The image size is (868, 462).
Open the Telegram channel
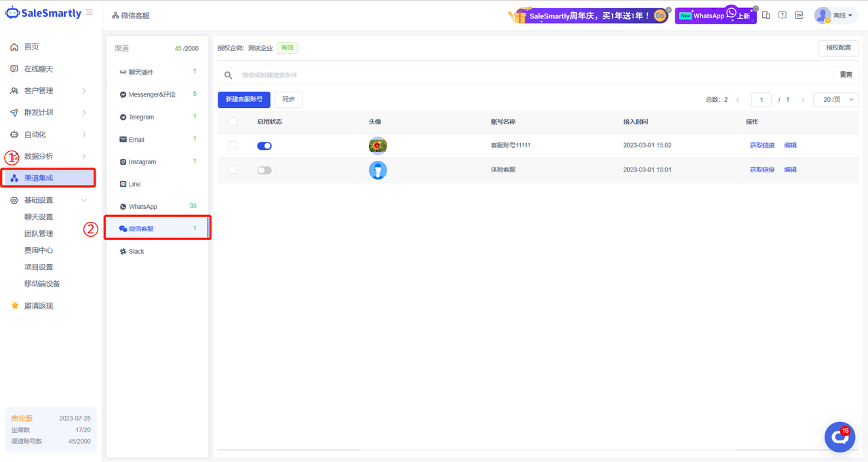(141, 117)
